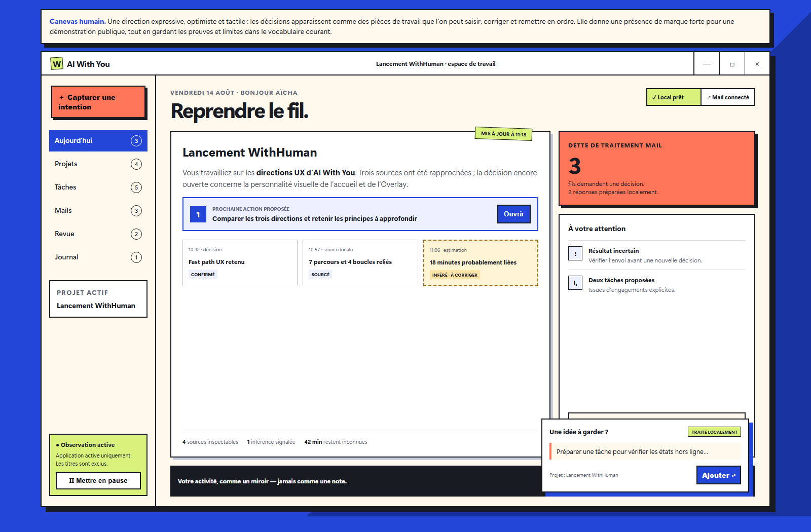Open the Projet actif Lancement WithHuman card
Viewport: 811px width, 532px height.
coord(98,299)
